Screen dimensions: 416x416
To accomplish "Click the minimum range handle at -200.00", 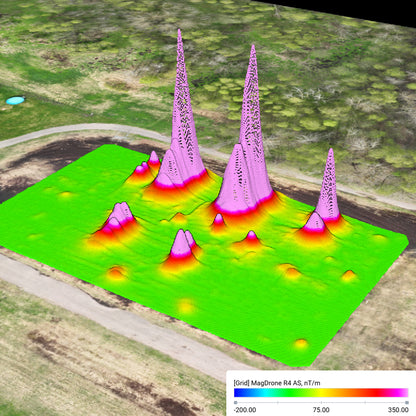I will point(236,403).
